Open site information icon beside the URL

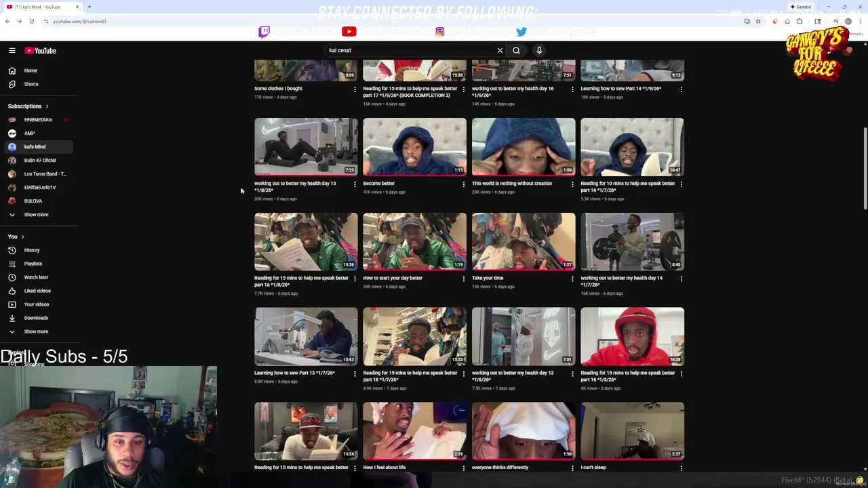[46, 21]
